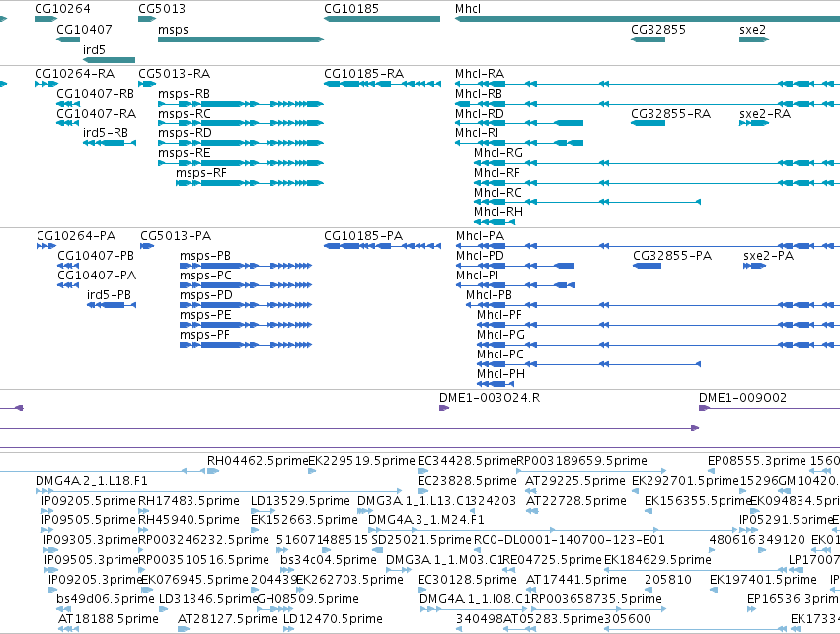The width and height of the screenshot is (840, 634).
Task: Select transcript CG10264-RA
Action: tap(46, 84)
